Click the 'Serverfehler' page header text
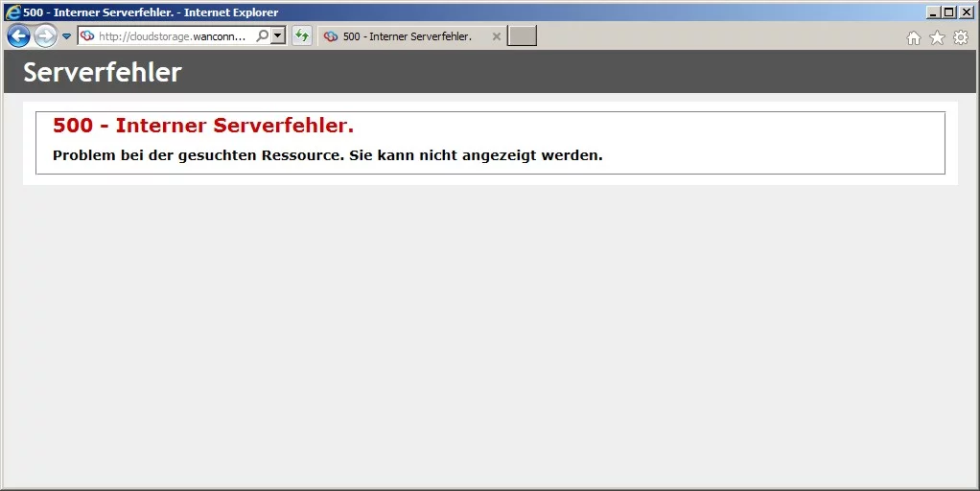The image size is (980, 491). point(103,72)
